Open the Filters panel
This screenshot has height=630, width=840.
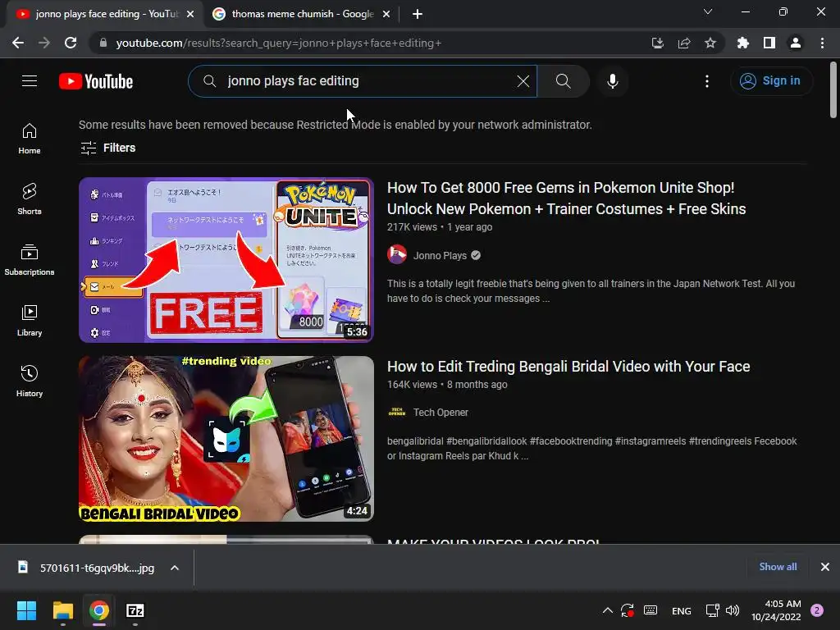coord(107,148)
